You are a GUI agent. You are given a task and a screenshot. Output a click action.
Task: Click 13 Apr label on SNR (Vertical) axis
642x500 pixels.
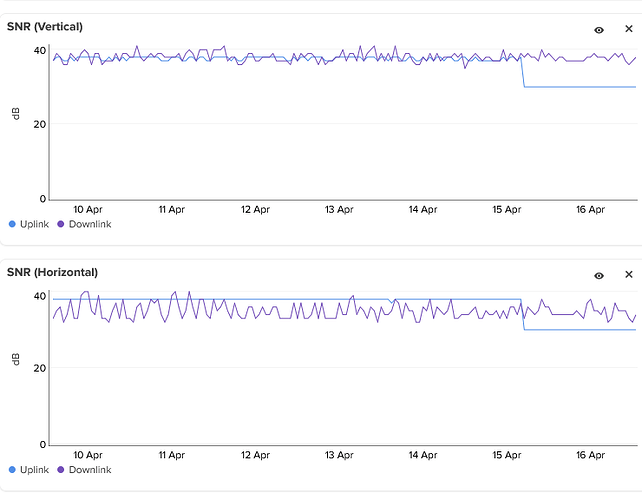tap(339, 210)
